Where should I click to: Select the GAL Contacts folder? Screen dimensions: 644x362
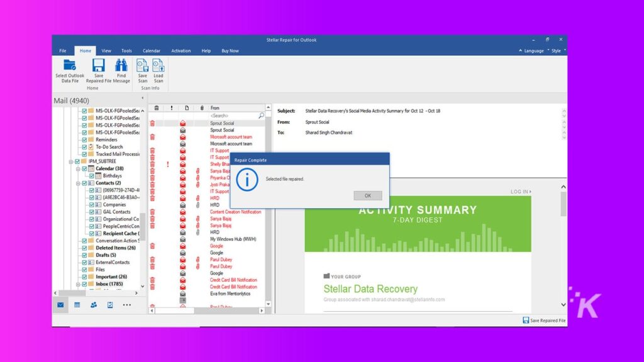point(116,212)
